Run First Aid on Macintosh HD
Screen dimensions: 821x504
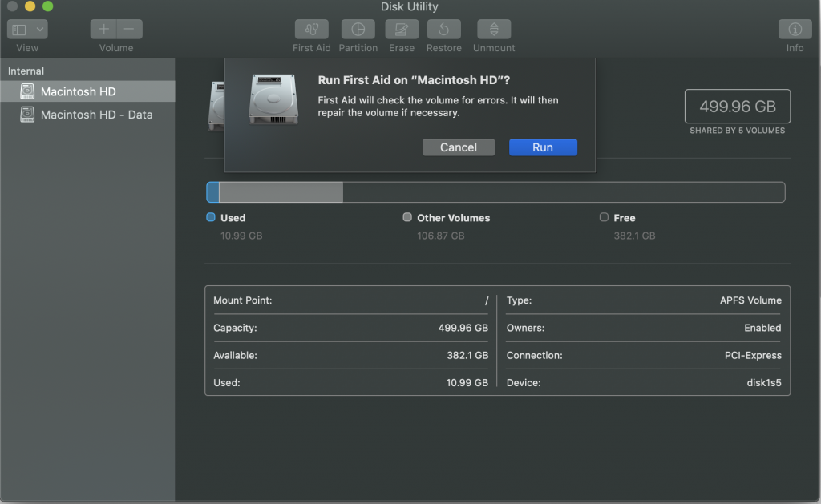click(x=543, y=147)
